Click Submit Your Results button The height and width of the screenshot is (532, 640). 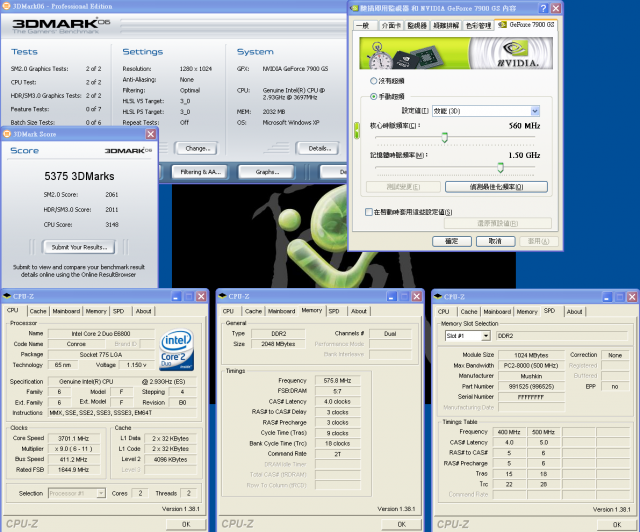click(x=79, y=247)
